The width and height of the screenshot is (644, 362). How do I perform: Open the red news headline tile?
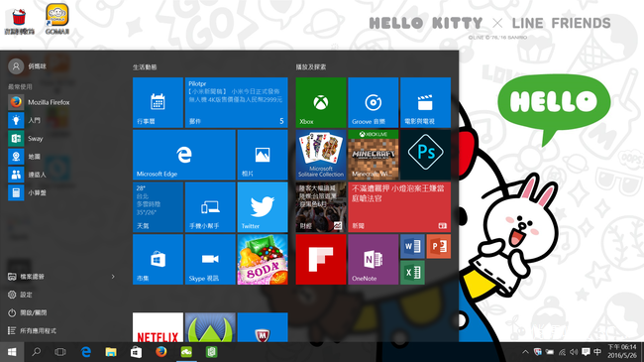point(399,207)
